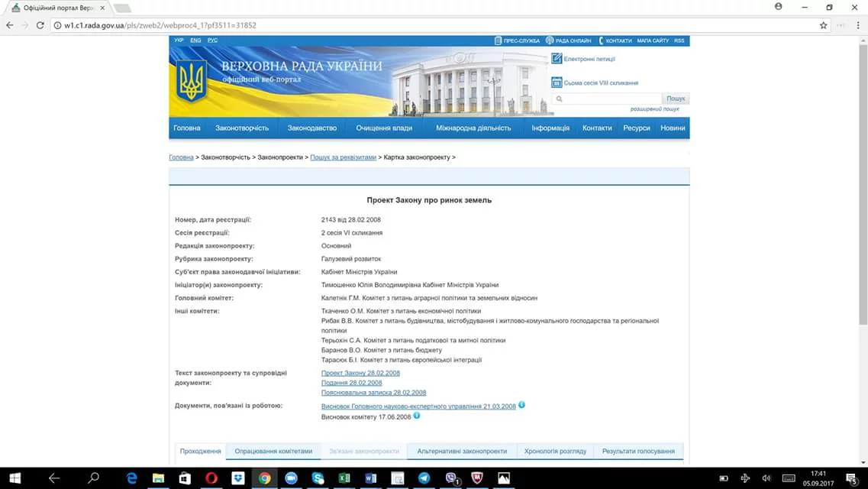
Task: Click the site search input field
Action: coord(607,99)
